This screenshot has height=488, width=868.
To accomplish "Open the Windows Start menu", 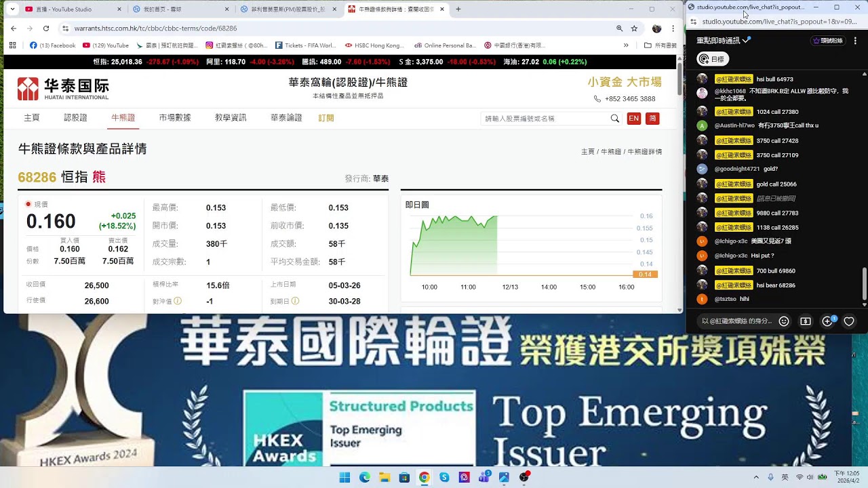I will [344, 477].
